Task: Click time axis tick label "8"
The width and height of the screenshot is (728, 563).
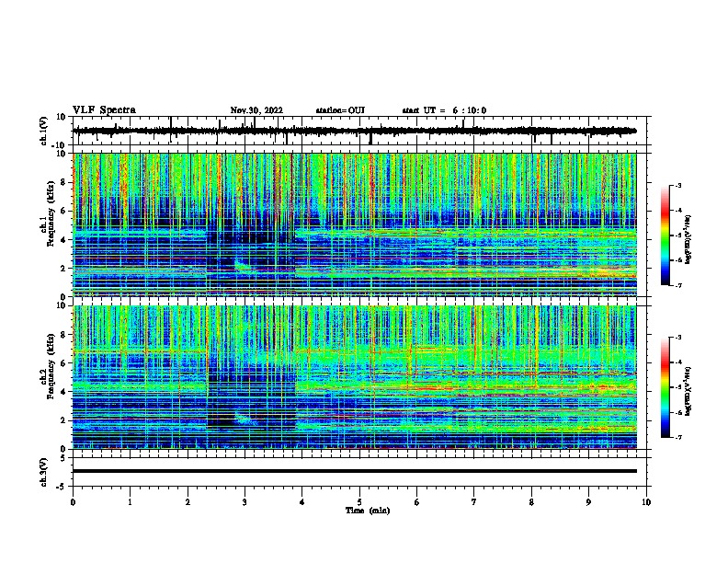Action: point(531,502)
